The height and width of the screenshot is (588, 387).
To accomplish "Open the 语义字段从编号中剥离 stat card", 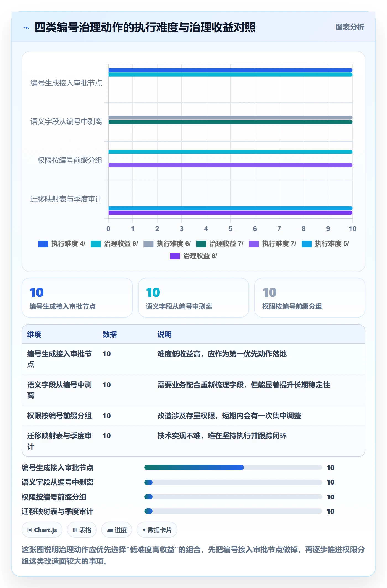I will point(193,298).
